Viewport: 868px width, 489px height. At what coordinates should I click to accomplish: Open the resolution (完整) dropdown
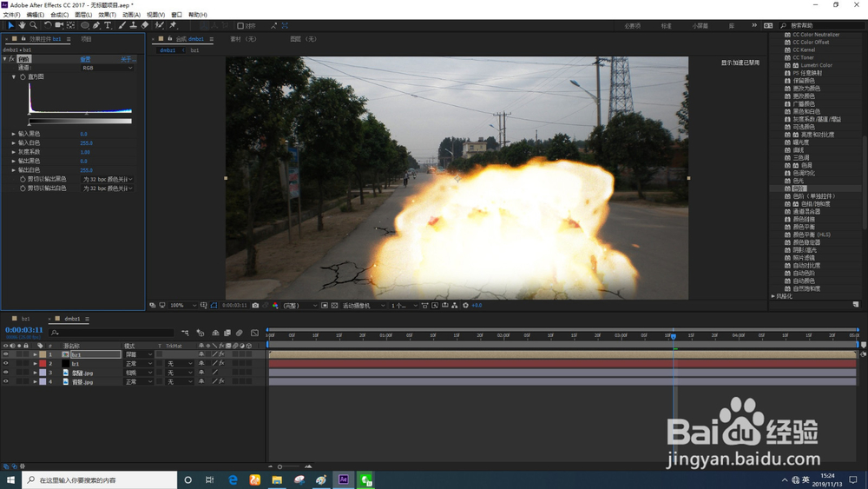(x=300, y=305)
